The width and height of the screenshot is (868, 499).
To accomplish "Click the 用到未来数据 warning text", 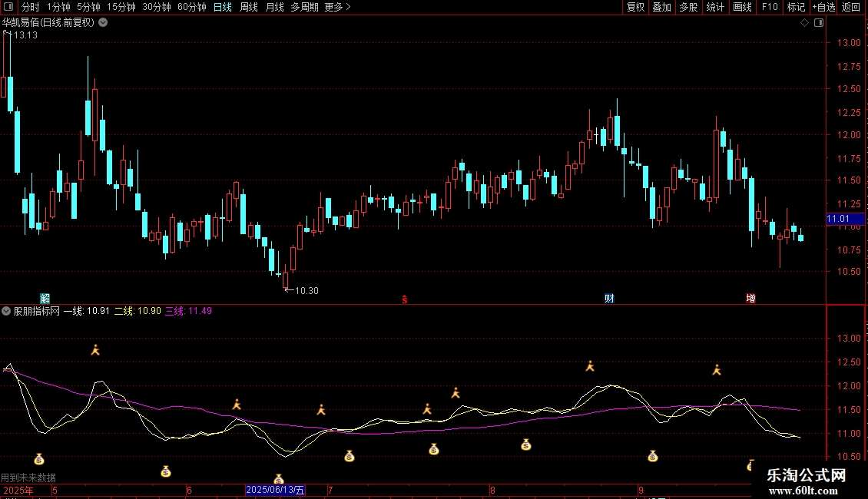I will click(28, 478).
